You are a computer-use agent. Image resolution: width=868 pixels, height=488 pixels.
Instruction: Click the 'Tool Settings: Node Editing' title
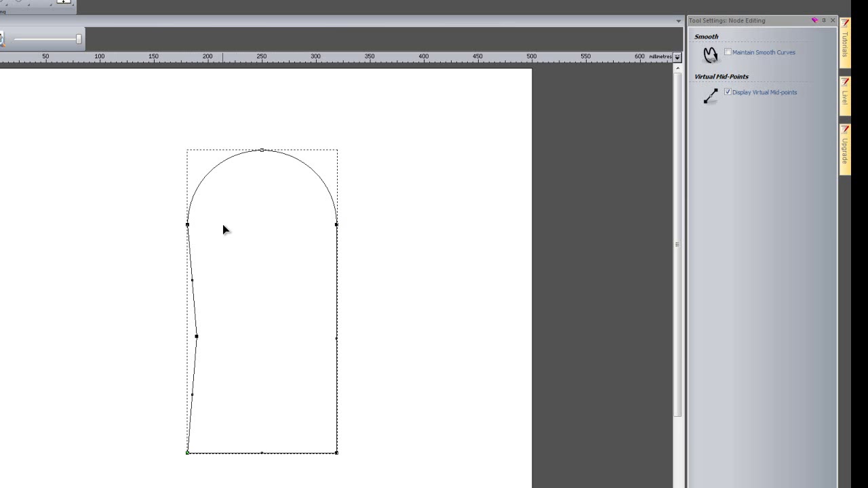click(x=727, y=20)
